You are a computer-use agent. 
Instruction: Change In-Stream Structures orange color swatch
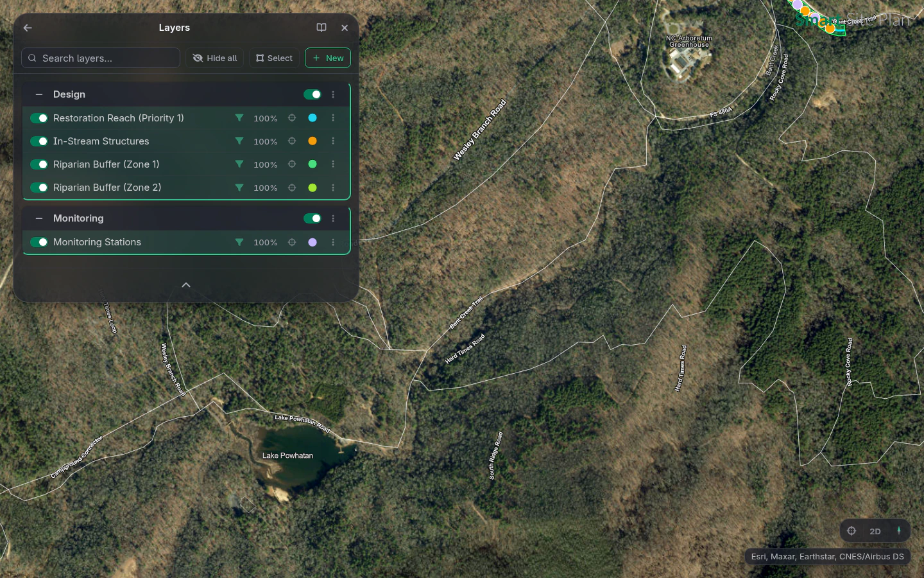pyautogui.click(x=312, y=141)
